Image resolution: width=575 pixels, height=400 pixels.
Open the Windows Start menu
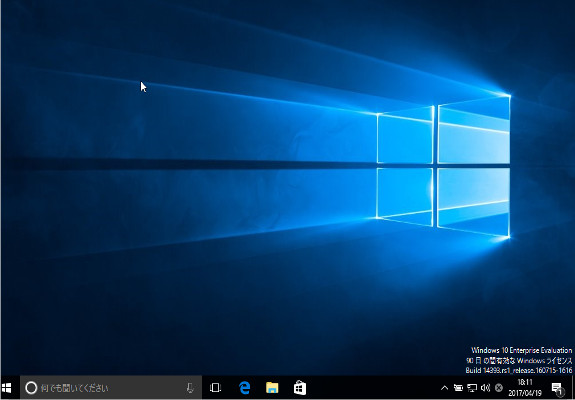click(7, 388)
